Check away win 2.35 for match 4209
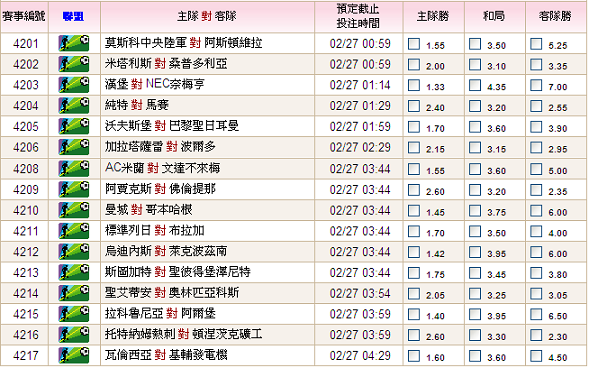 coord(536,190)
